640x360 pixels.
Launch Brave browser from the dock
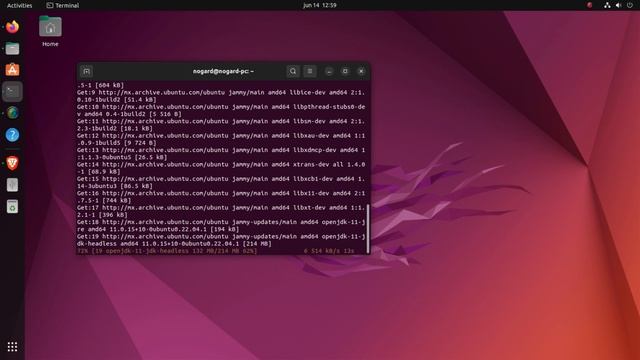coord(12,163)
